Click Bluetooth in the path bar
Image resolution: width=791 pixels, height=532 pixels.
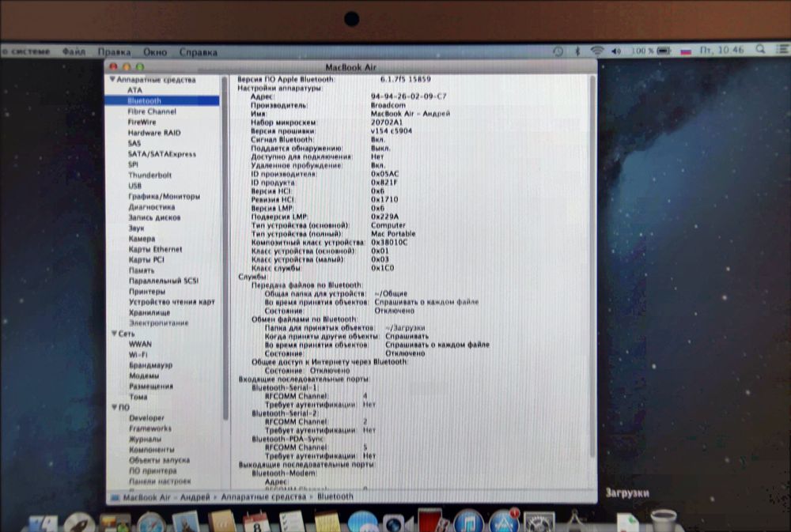click(x=335, y=496)
